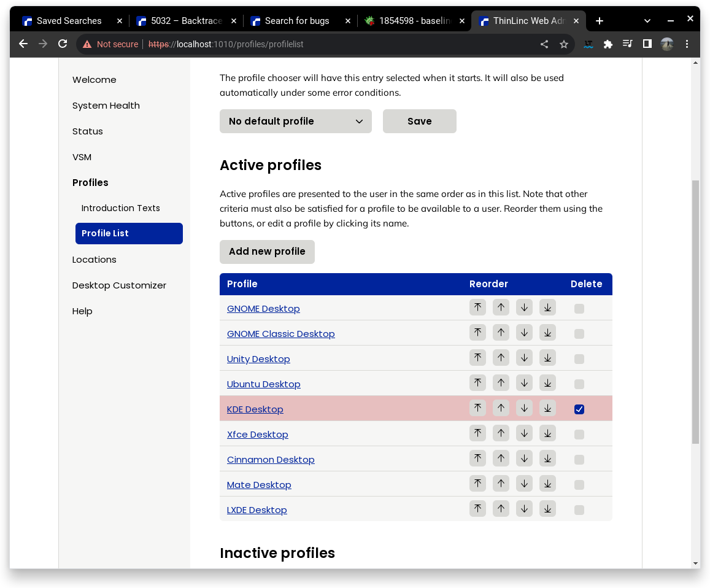This screenshot has width=710, height=588.
Task: Check Delete box for Cinnamon Desktop
Action: 579,460
